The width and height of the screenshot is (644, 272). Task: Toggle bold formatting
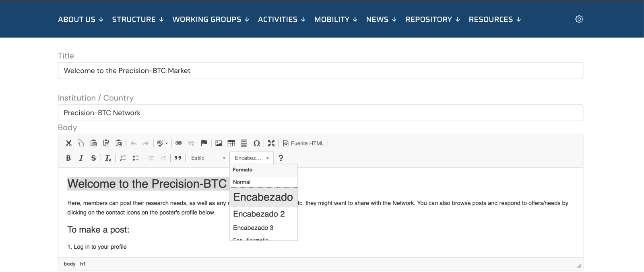point(68,158)
